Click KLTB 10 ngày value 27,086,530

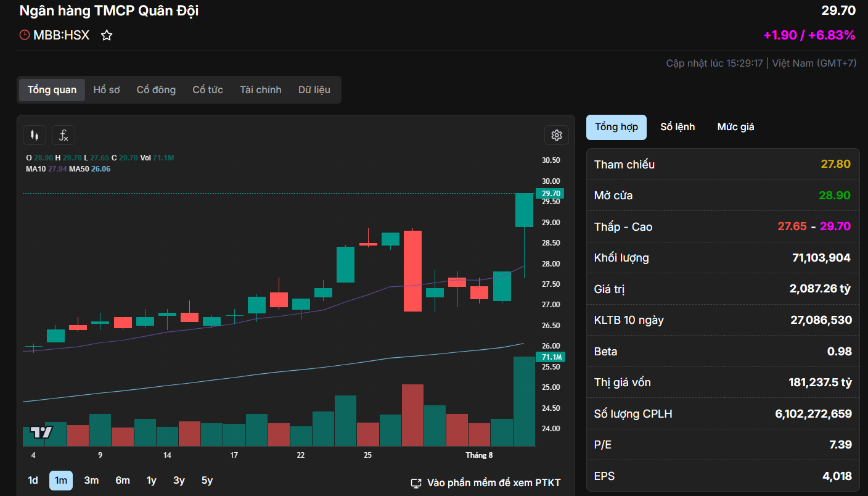(821, 320)
